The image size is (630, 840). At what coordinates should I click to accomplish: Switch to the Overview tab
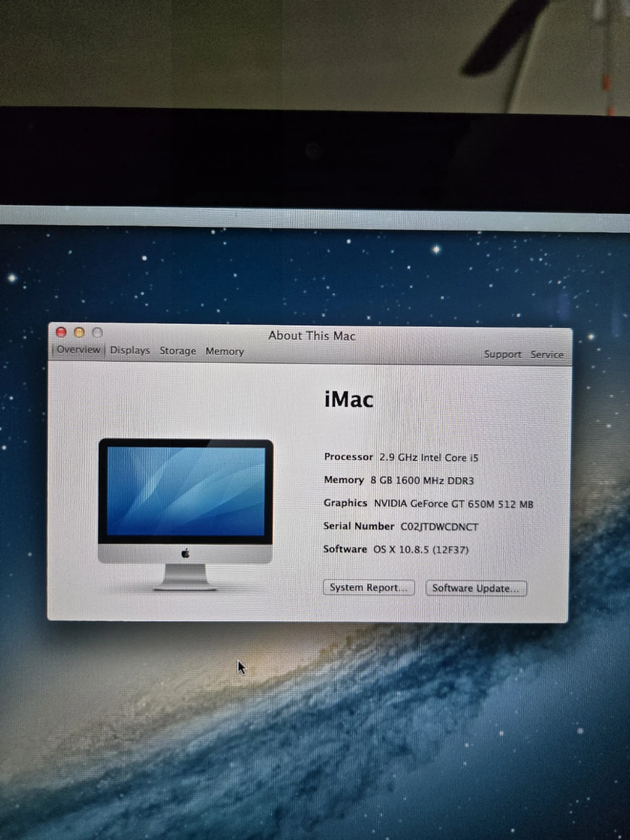pyautogui.click(x=78, y=349)
